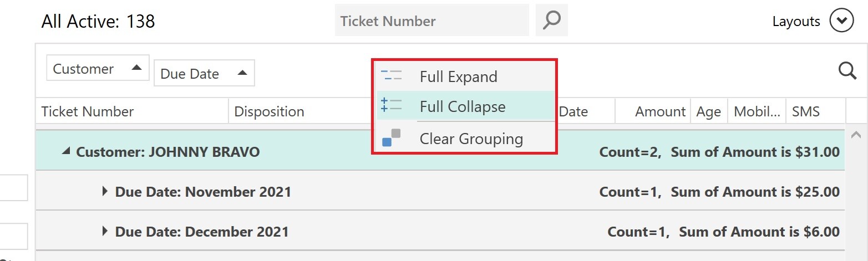868x261 pixels.
Task: Collapse the Customer: JOHNNY BRAVO group
Action: point(66,151)
